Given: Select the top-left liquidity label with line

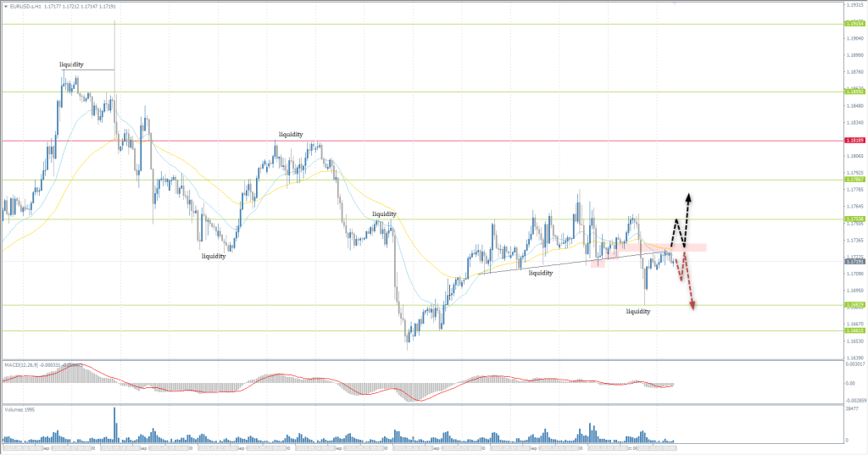Looking at the screenshot, I should click(x=71, y=64).
